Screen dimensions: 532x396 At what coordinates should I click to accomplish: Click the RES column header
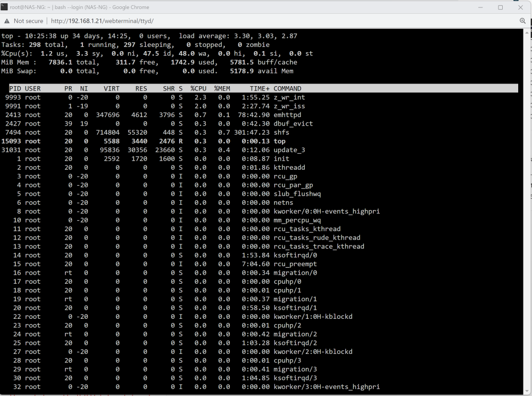(x=141, y=88)
